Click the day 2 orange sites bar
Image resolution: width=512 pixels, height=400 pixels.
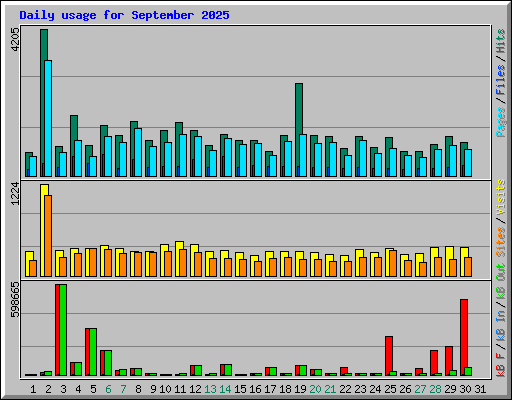pos(48,236)
